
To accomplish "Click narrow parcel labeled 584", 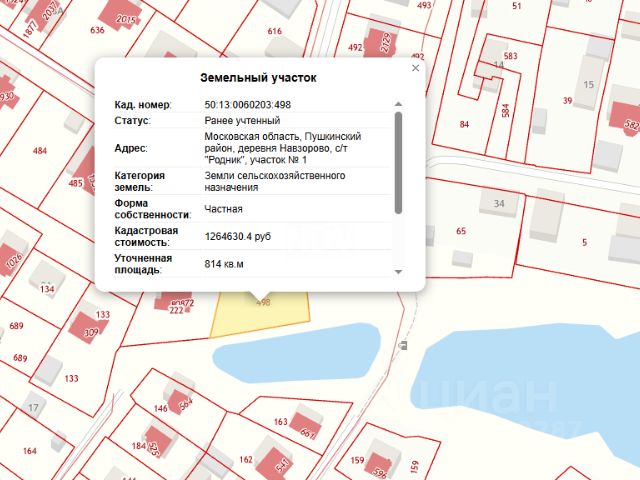I will pos(505,111).
